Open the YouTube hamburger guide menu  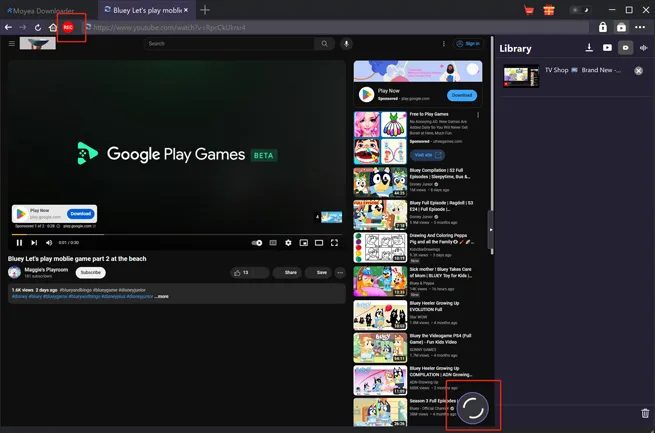(x=12, y=43)
